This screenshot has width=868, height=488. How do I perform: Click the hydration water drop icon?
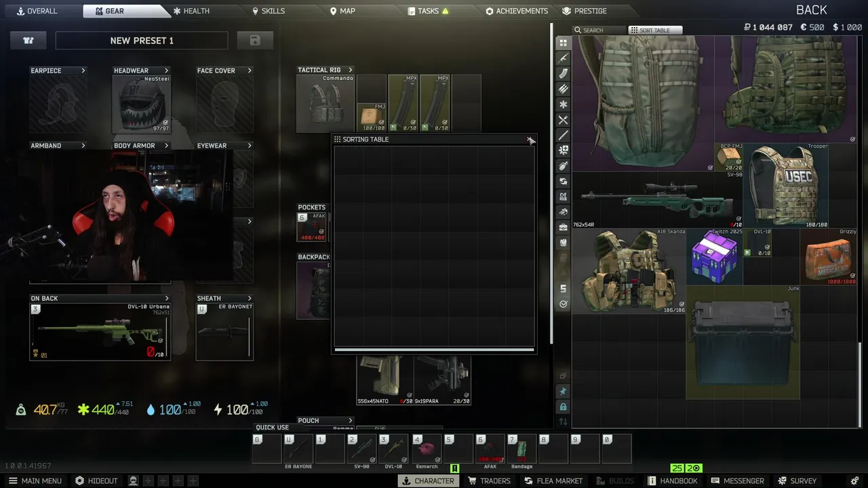click(x=151, y=409)
